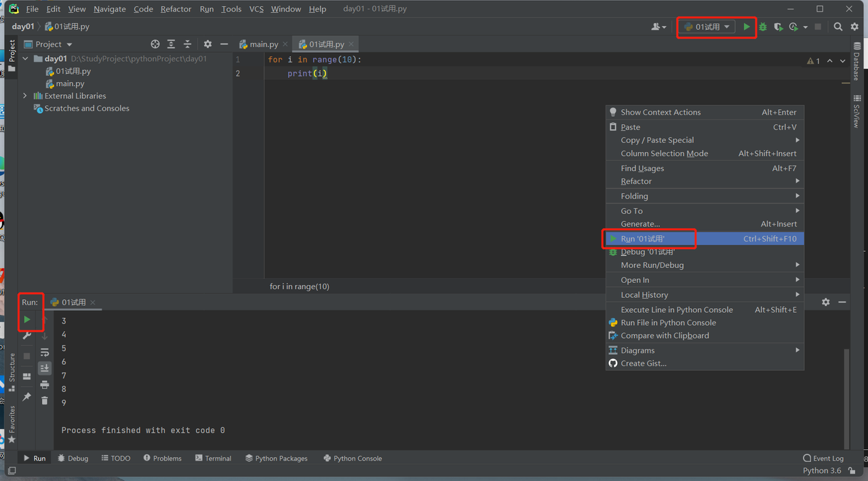Choose Run '01试用' in context menu

(x=705, y=239)
